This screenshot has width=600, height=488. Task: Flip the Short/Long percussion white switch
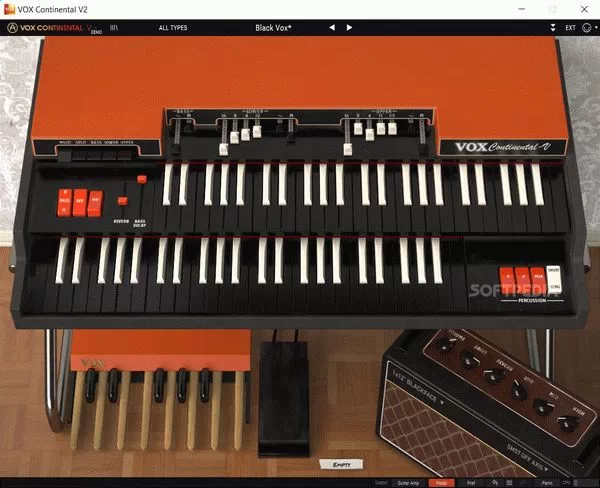(x=553, y=280)
